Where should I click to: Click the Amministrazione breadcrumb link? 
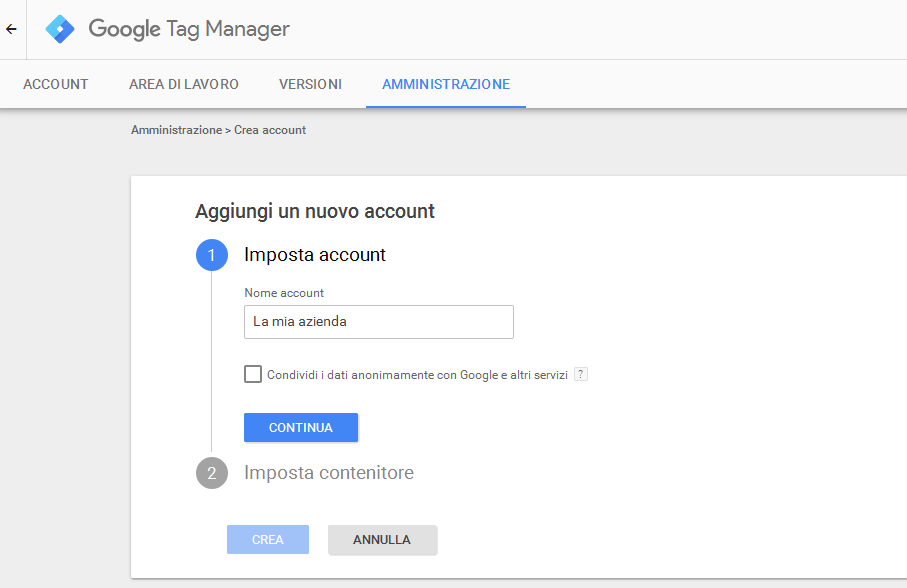point(176,130)
